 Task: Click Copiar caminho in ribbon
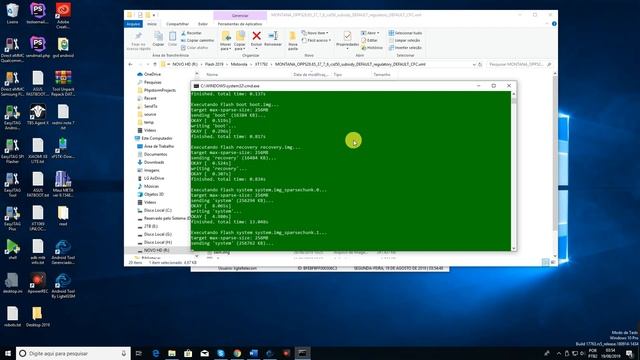pyautogui.click(x=198, y=40)
